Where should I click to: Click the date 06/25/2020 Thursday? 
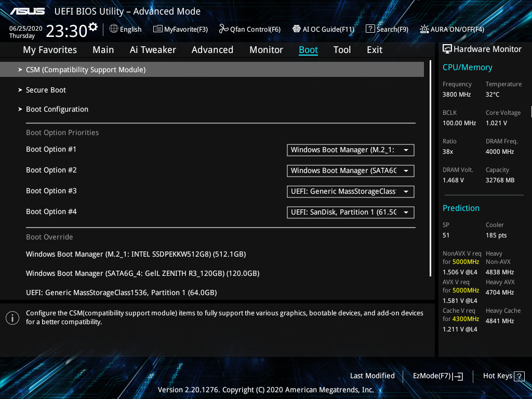coord(25,32)
